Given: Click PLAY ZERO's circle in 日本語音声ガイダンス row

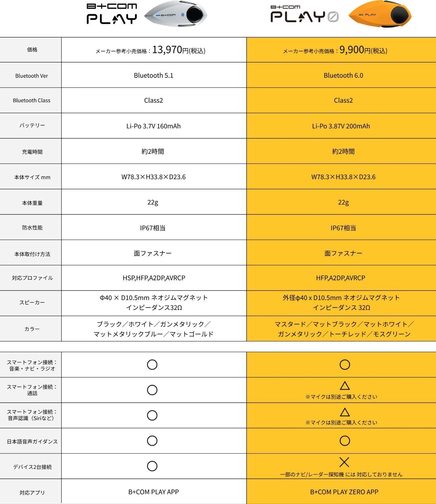Looking at the screenshot, I should coord(345,441).
